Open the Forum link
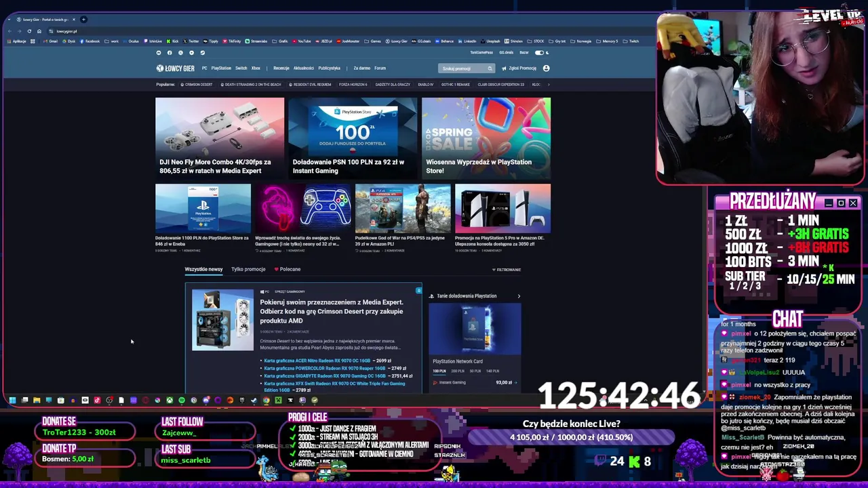Image resolution: width=868 pixels, height=488 pixels. pos(380,68)
